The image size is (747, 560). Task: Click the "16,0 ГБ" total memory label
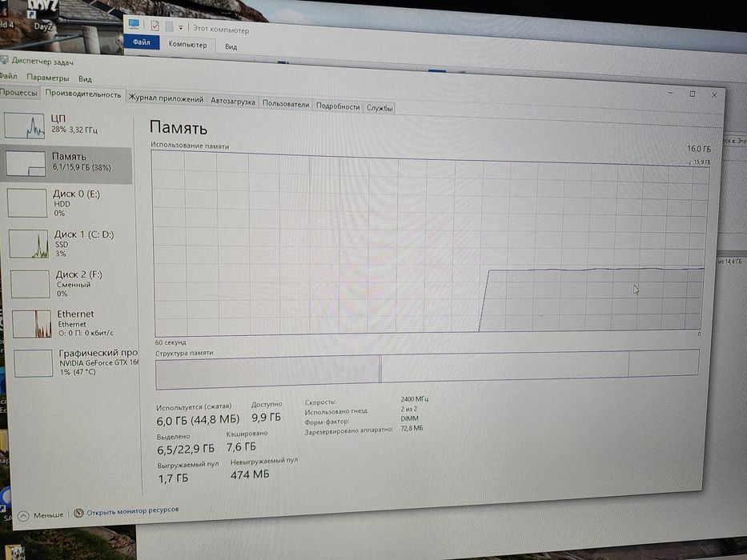(698, 149)
